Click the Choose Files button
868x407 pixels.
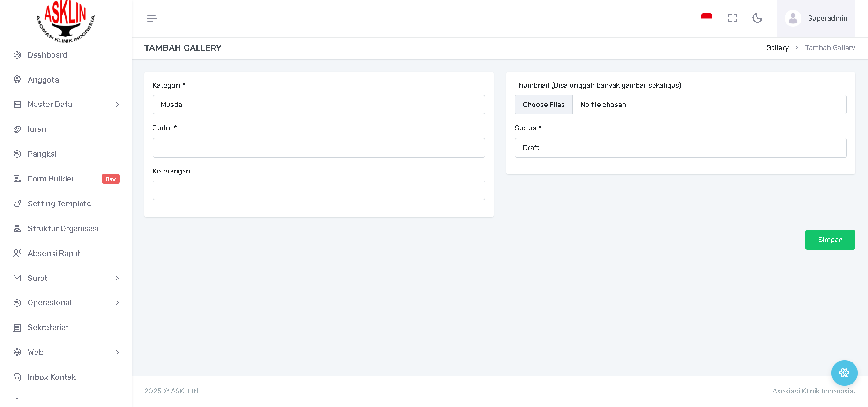click(543, 105)
